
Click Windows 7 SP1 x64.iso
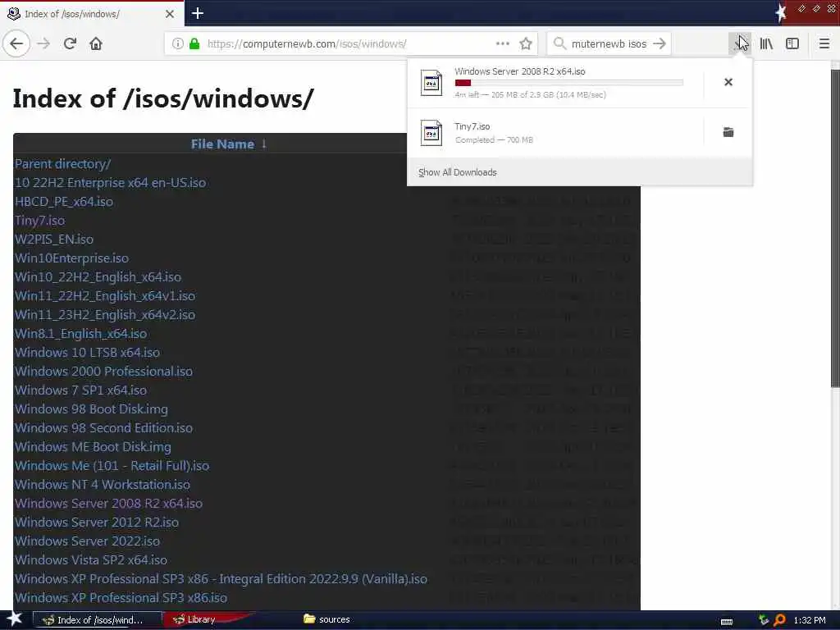point(81,390)
